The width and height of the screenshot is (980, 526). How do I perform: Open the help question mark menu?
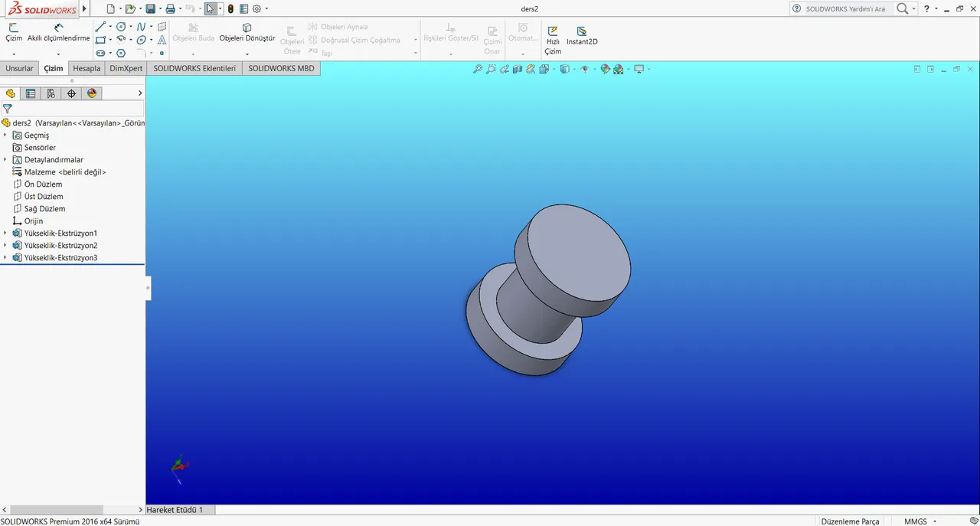point(926,8)
